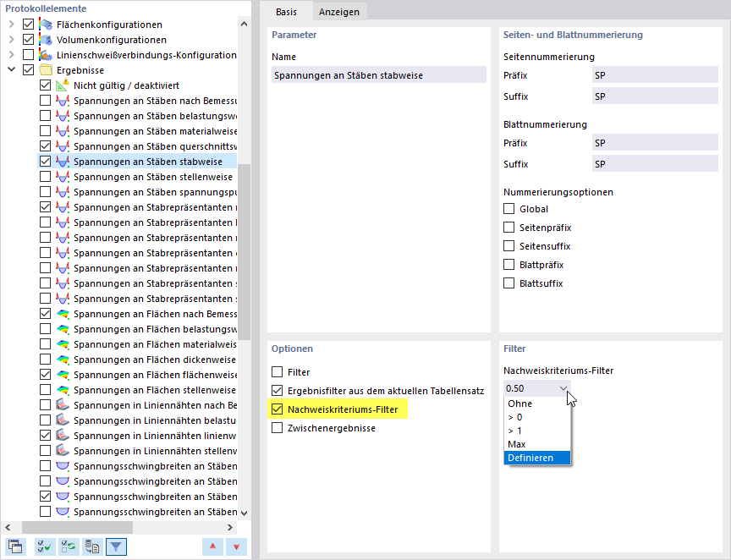The image size is (731, 560).
Task: Uncheck Spannungen an Stäben stabweise checkbox
Action: [x=45, y=162]
